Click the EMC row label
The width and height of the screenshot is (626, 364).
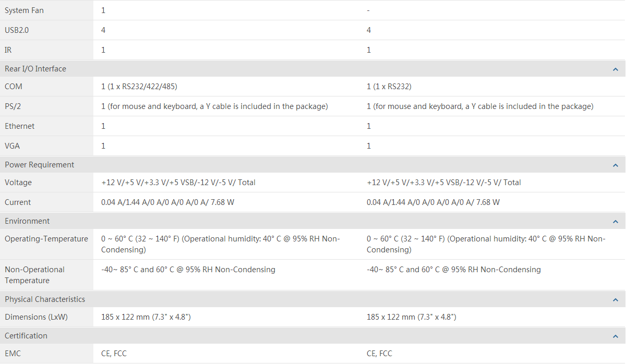point(13,354)
